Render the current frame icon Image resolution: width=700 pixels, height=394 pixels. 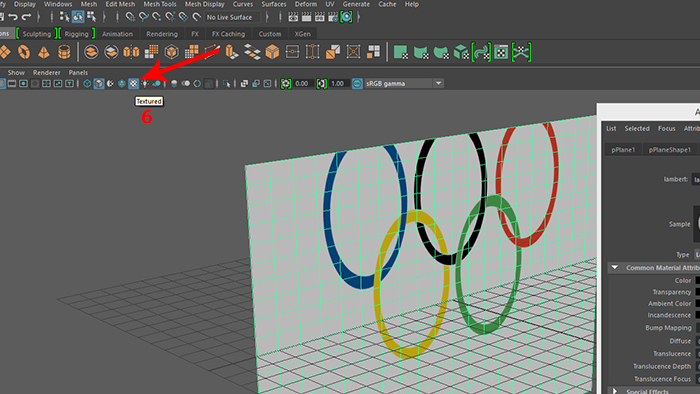307,17
